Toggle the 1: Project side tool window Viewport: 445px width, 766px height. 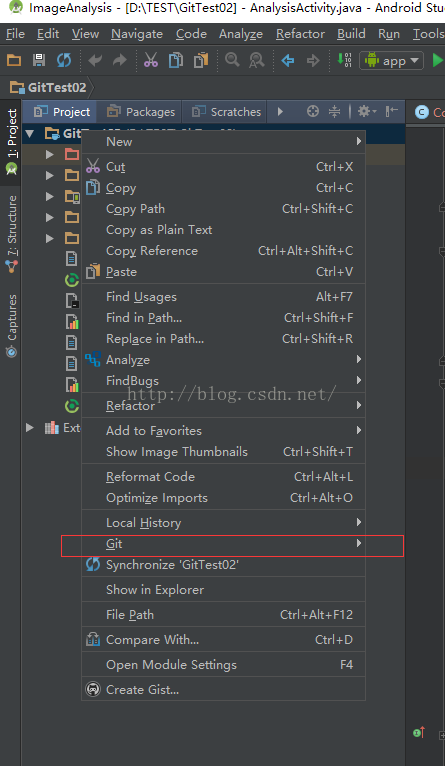[11, 142]
